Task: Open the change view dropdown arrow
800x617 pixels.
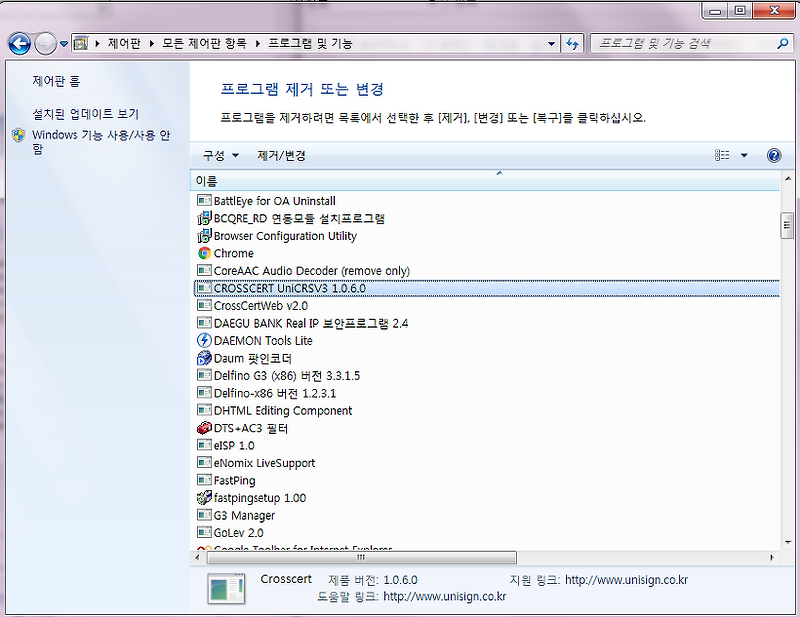Action: click(x=745, y=155)
